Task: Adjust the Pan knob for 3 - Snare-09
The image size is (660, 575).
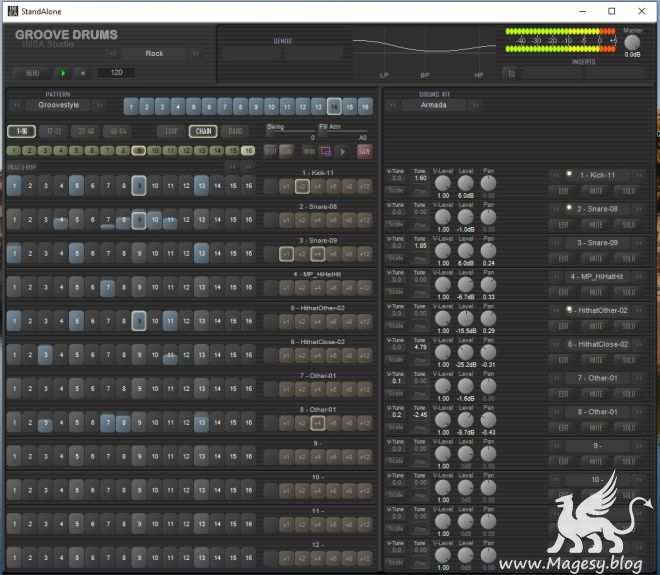Action: point(488,251)
